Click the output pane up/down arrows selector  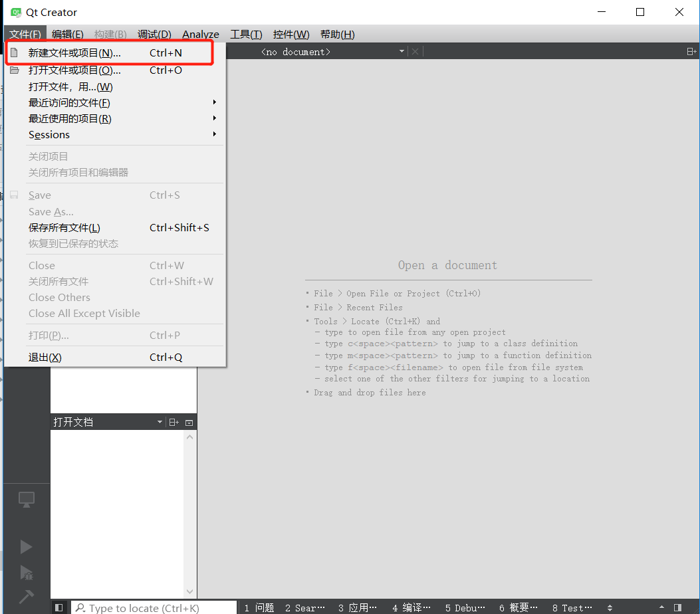coord(610,608)
